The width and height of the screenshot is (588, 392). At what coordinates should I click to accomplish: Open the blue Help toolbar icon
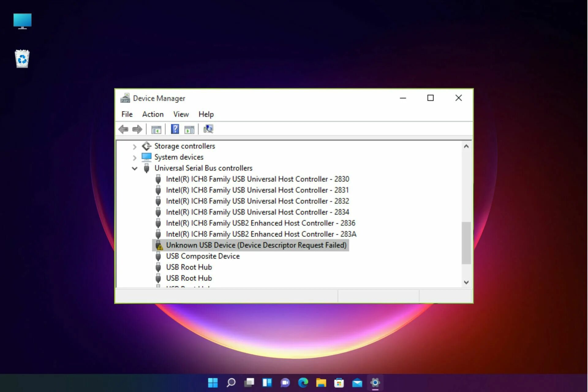click(x=175, y=129)
